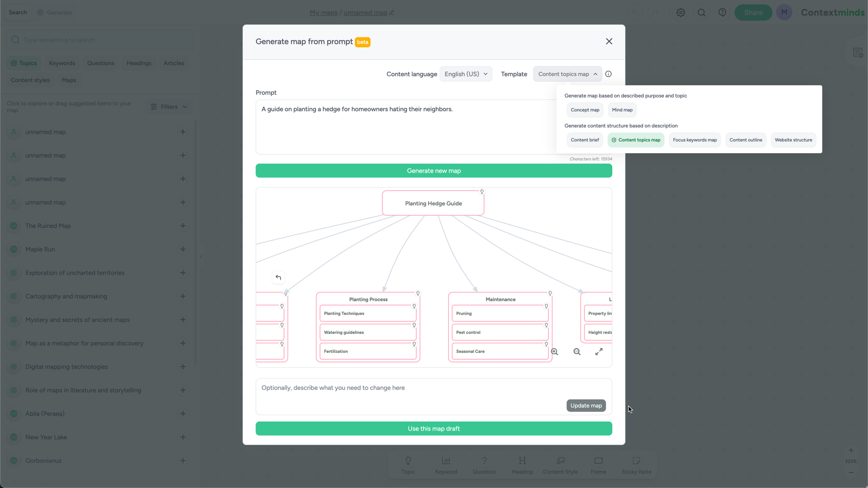Click the zoom in magnifier icon
Screen dimensions: 868x488
[554, 352]
